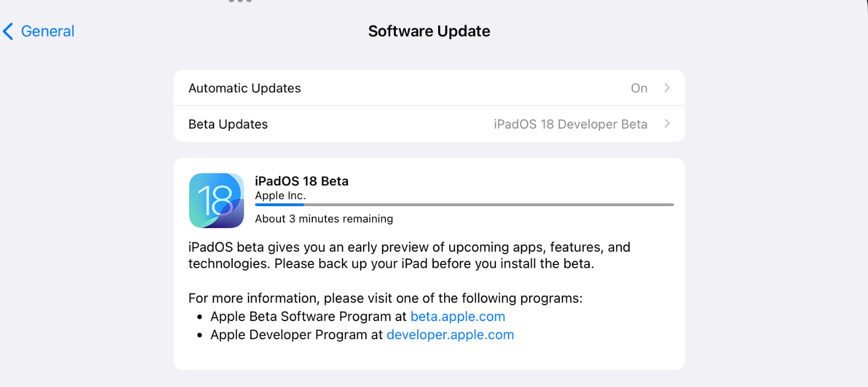Open the iPadOS 18 app icon
The height and width of the screenshot is (387, 868).
click(x=217, y=201)
